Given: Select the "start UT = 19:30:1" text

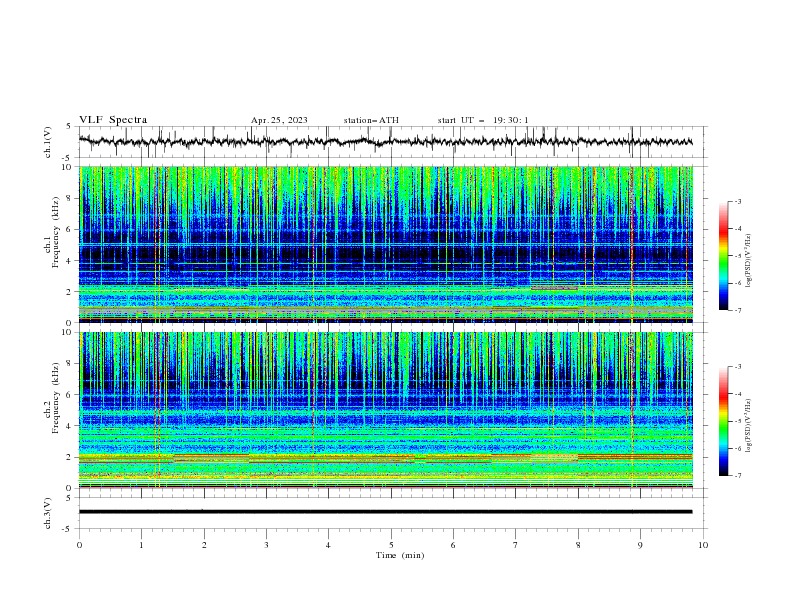Looking at the screenshot, I should click(x=483, y=120).
